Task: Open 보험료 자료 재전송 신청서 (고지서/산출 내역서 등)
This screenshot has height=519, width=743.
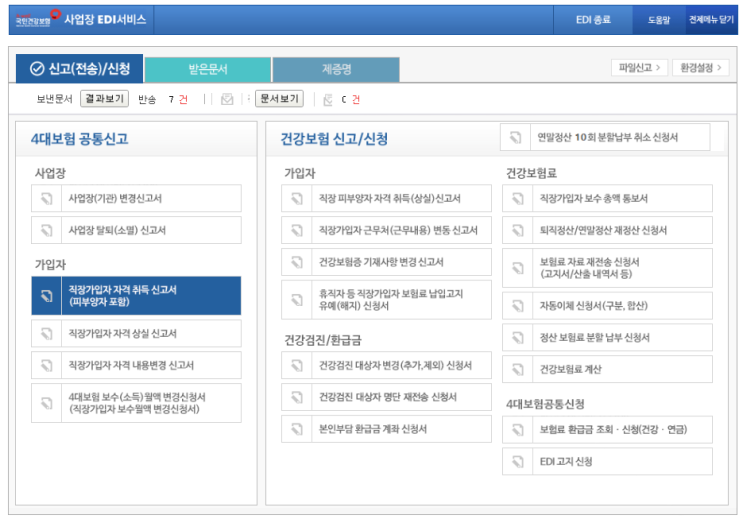Action: (x=607, y=268)
